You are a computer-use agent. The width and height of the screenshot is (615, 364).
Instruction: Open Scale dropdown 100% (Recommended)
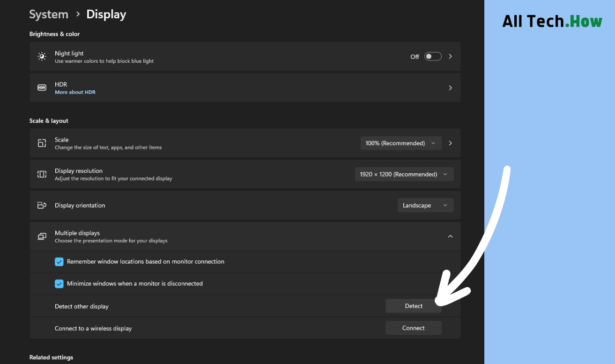click(401, 143)
